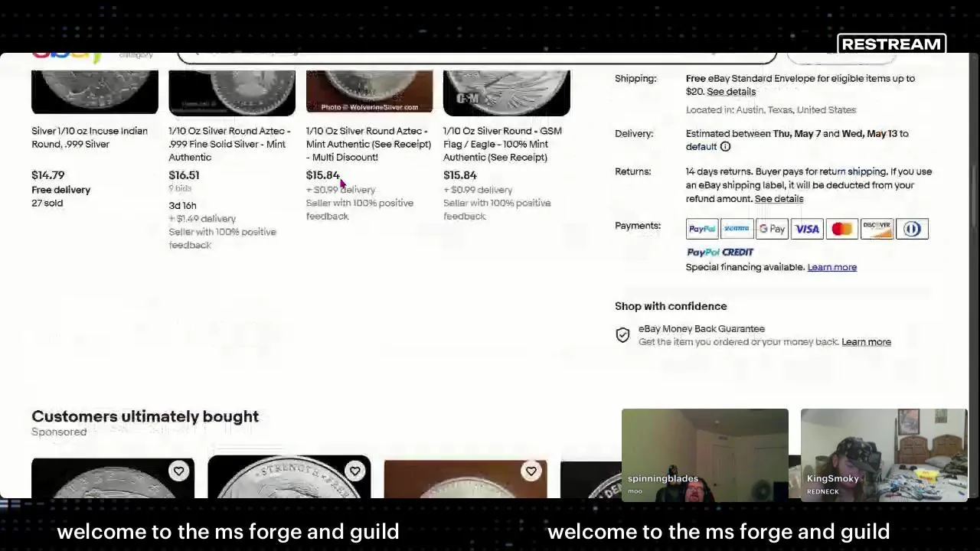Image resolution: width=980 pixels, height=551 pixels.
Task: Click Shop with confidence heading
Action: tap(671, 306)
